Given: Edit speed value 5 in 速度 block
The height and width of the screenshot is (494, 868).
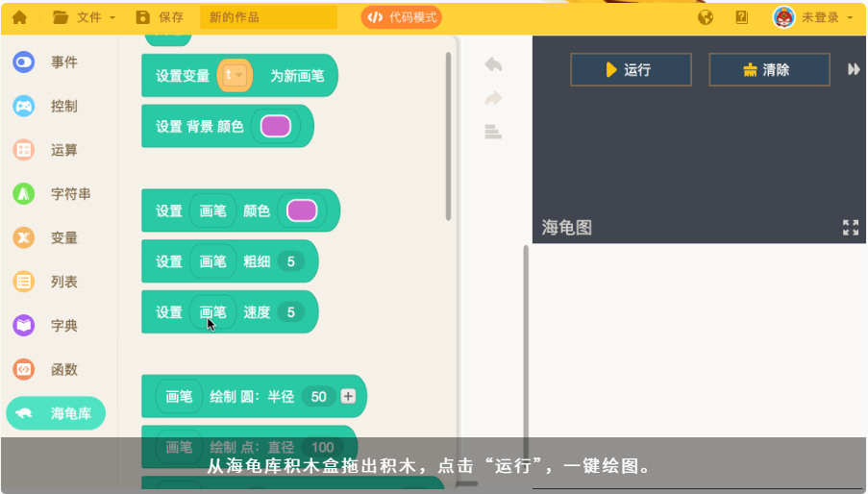Looking at the screenshot, I should click(x=290, y=312).
